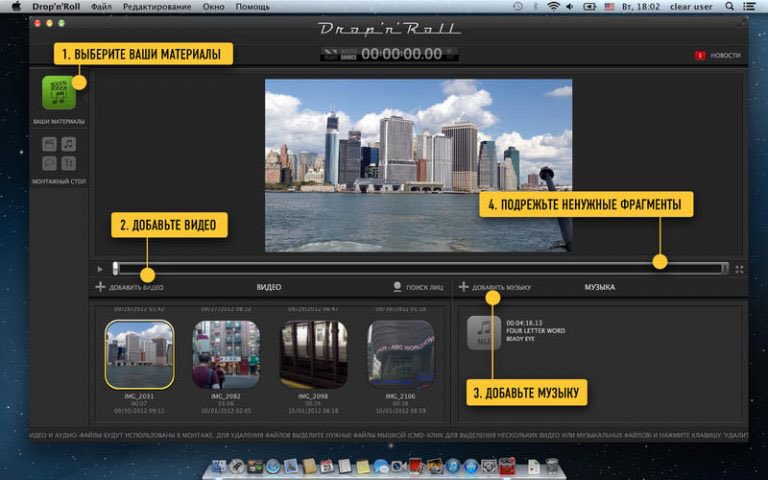Screen dimensions: 768x480
Task: Click the plus icon beside Добавить видео
Action: pyautogui.click(x=100, y=287)
